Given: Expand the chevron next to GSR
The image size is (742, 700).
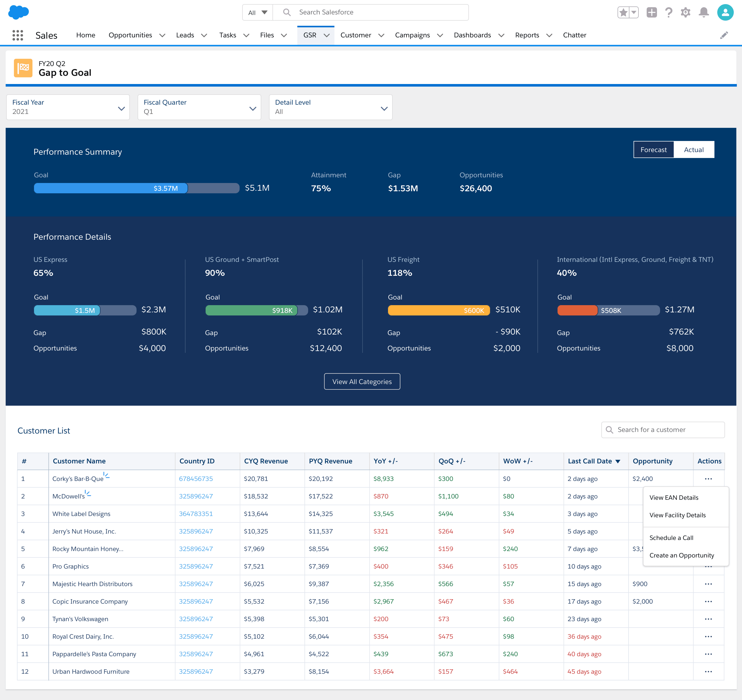Looking at the screenshot, I should point(327,35).
